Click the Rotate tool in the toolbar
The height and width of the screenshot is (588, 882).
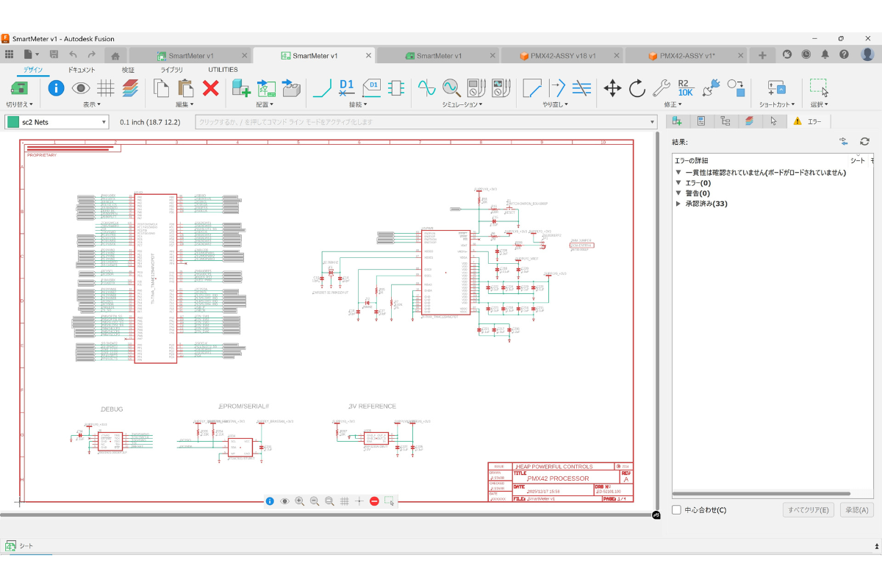[637, 88]
